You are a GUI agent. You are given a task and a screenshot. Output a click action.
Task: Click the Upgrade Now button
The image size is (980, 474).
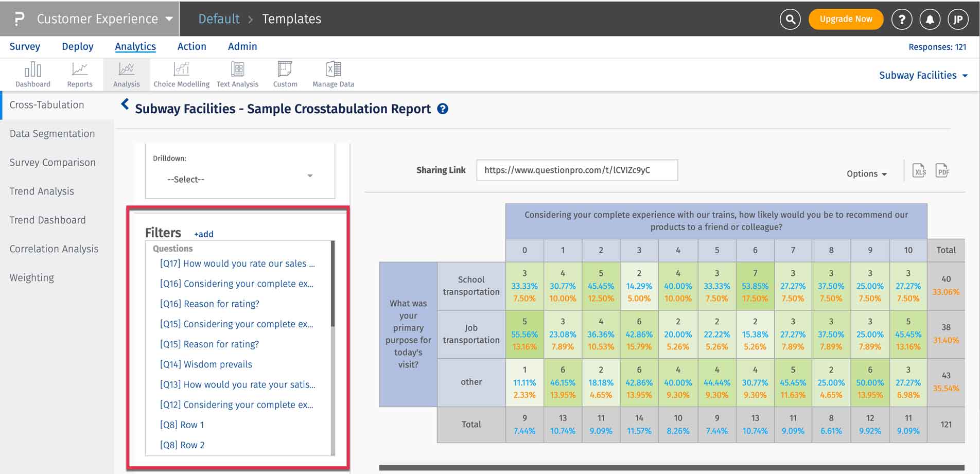tap(846, 19)
